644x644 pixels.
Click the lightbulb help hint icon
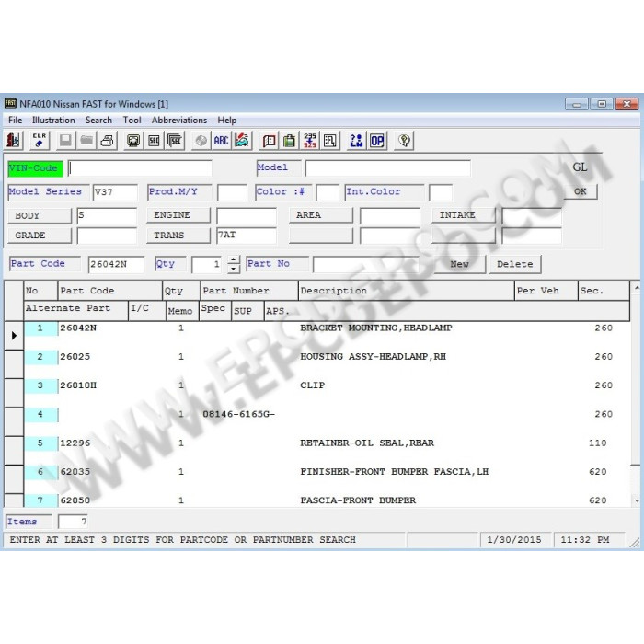(404, 141)
